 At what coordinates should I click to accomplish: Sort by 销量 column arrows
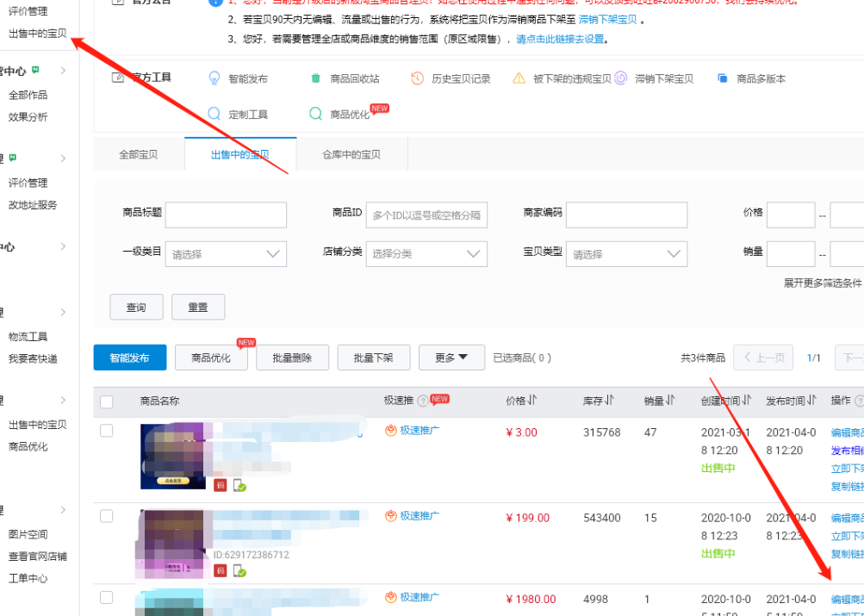pyautogui.click(x=670, y=401)
